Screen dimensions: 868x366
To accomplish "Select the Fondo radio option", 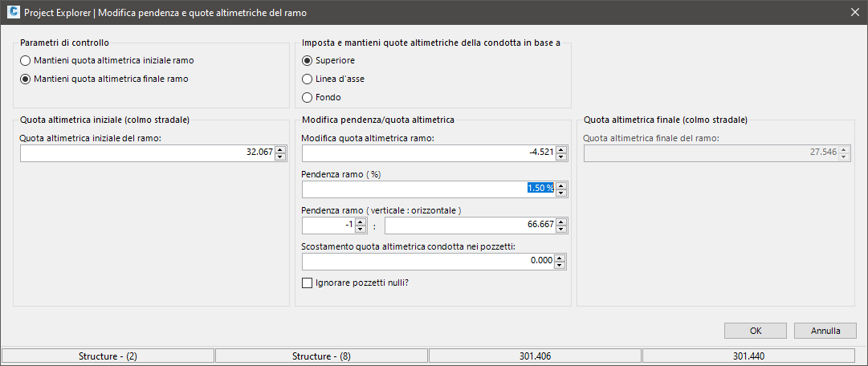I will pyautogui.click(x=308, y=97).
